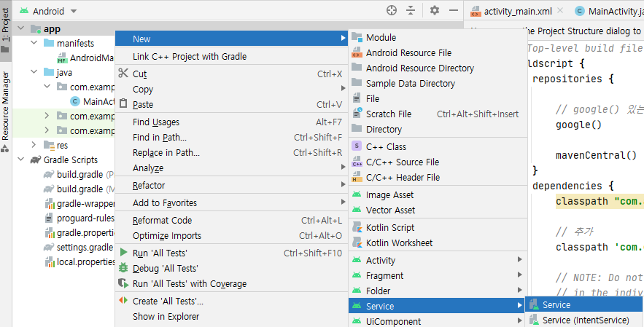
Task: Select the local.properties file
Action: coord(79,261)
